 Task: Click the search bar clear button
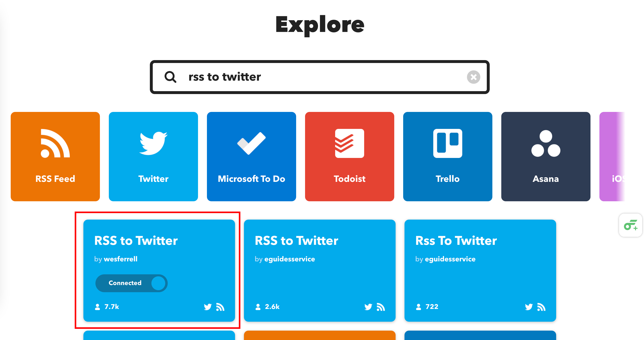[x=473, y=77]
